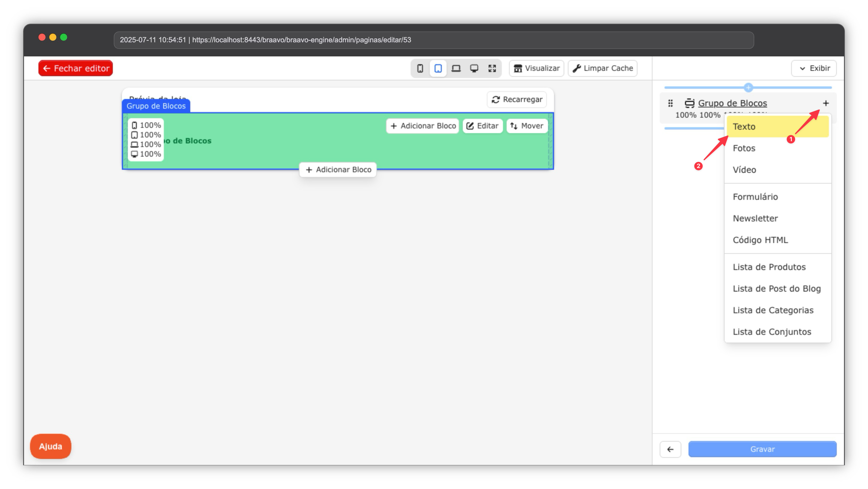Select laptop preview icon
Image resolution: width=868 pixels, height=489 pixels.
pyautogui.click(x=456, y=68)
